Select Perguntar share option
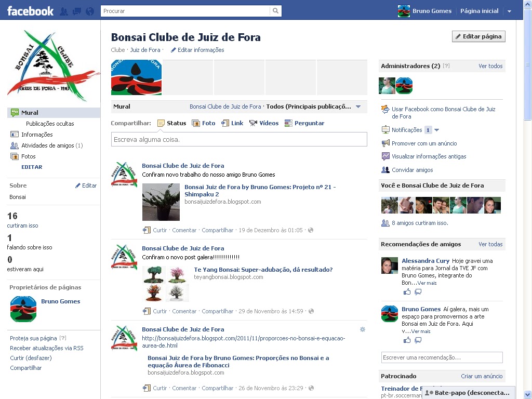Viewport: 532px width, 399px height. (x=304, y=123)
